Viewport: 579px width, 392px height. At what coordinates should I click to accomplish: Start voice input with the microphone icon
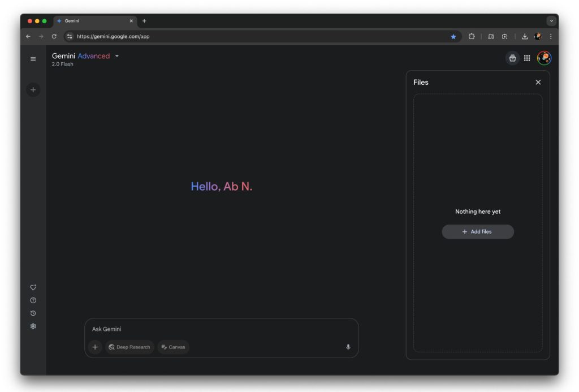tap(348, 347)
